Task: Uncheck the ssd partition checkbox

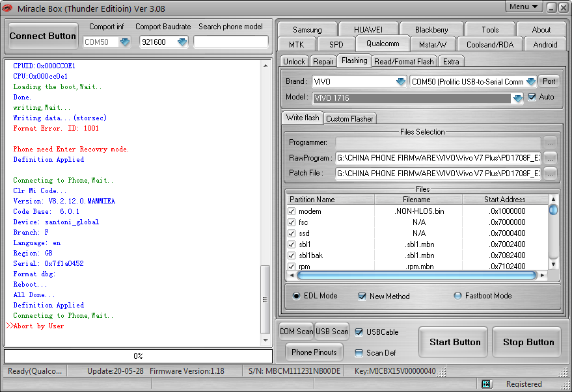Action: click(x=292, y=233)
